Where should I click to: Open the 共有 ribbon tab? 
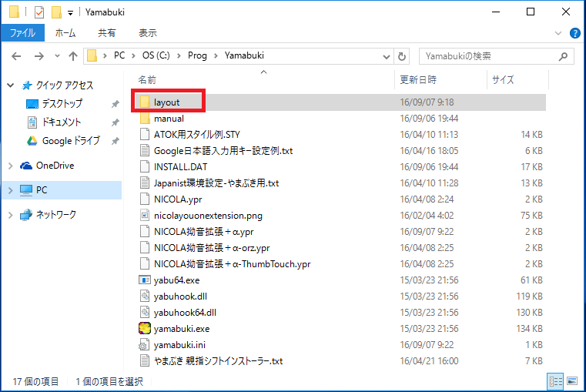pyautogui.click(x=107, y=33)
